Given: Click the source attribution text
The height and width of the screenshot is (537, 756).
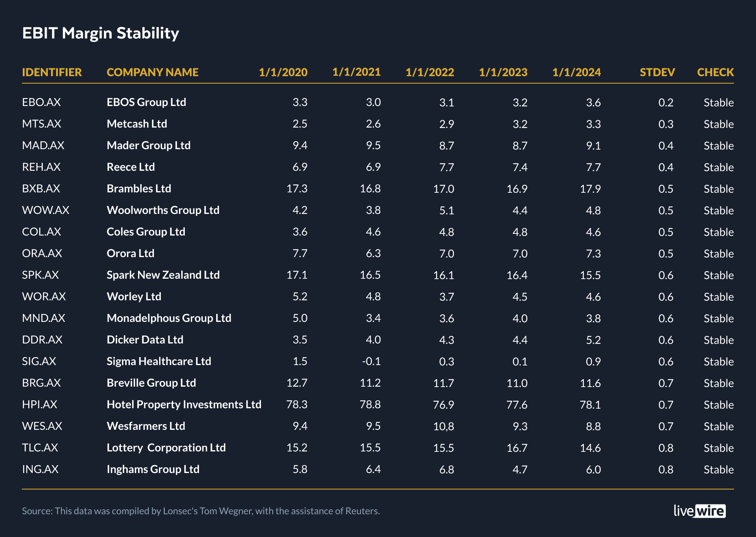Looking at the screenshot, I should [x=200, y=511].
